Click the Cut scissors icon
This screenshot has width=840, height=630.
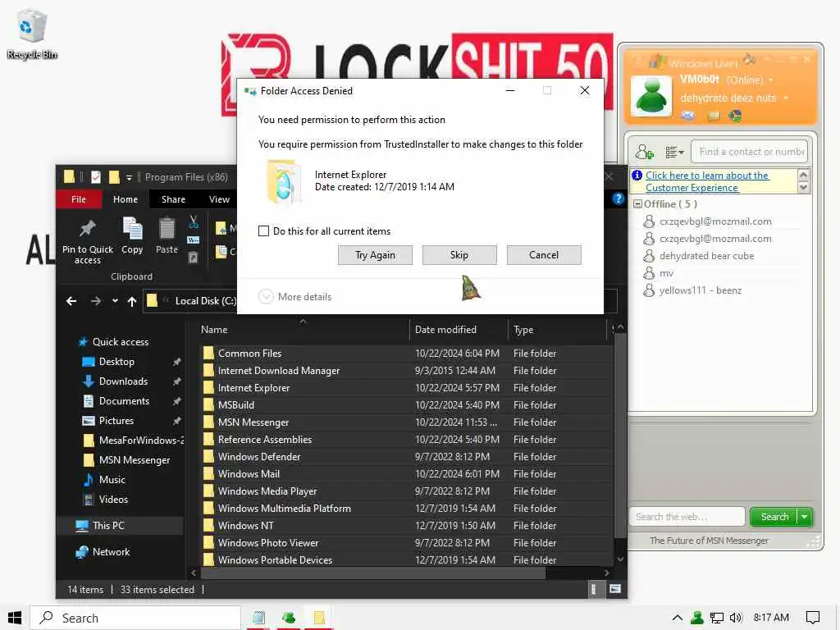194,221
